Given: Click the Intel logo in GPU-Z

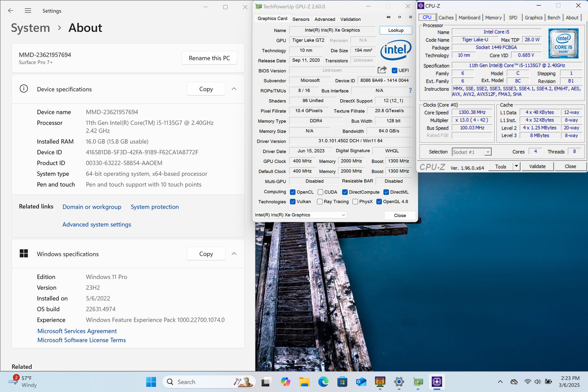Looking at the screenshot, I should click(396, 50).
